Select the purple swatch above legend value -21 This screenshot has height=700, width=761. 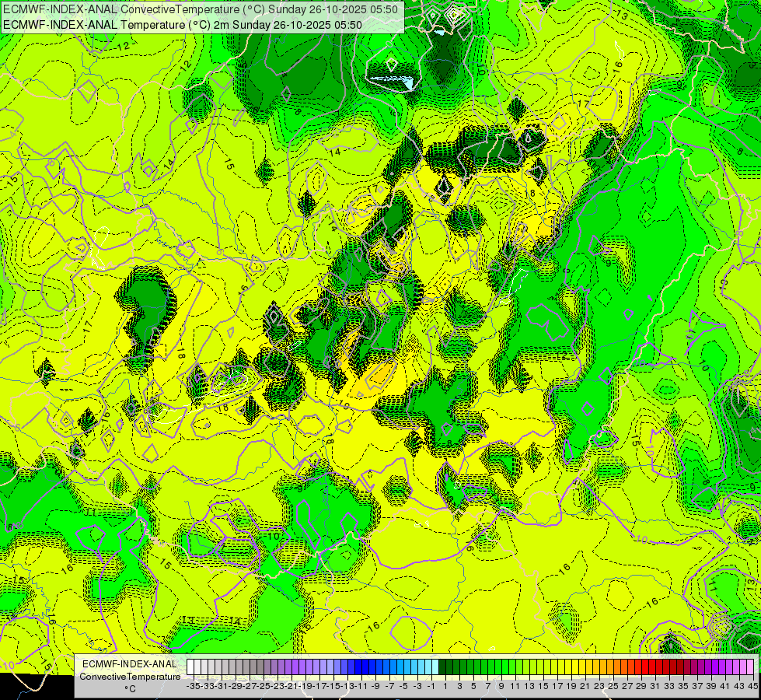coord(288,667)
